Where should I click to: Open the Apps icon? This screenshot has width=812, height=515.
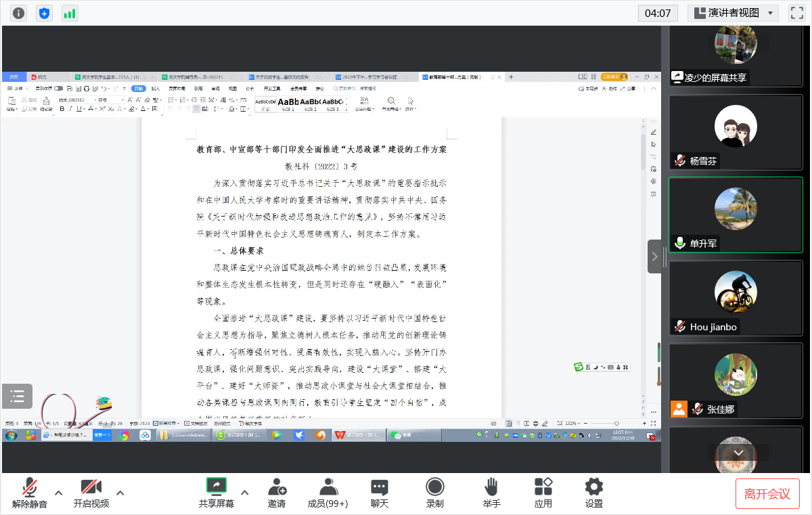[x=543, y=493]
